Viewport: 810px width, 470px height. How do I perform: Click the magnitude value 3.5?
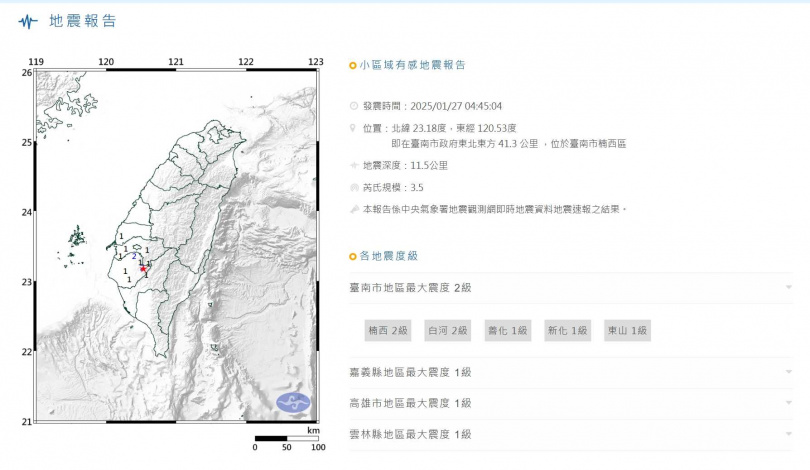[417, 187]
